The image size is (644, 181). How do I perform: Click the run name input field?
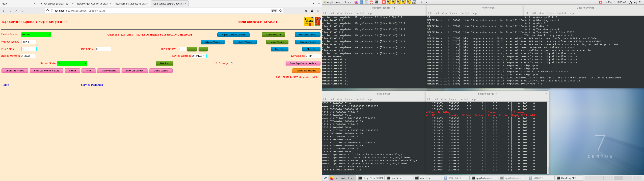103,49
